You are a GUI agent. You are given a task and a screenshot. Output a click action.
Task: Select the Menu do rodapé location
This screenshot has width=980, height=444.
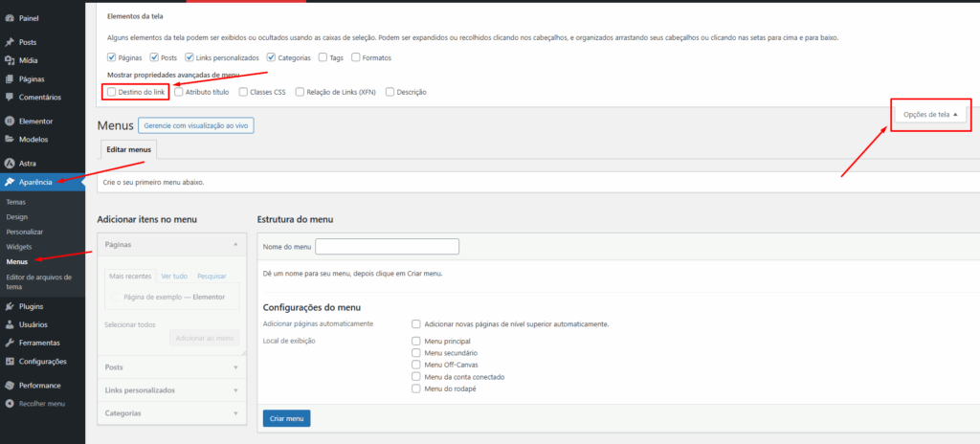[x=415, y=388]
